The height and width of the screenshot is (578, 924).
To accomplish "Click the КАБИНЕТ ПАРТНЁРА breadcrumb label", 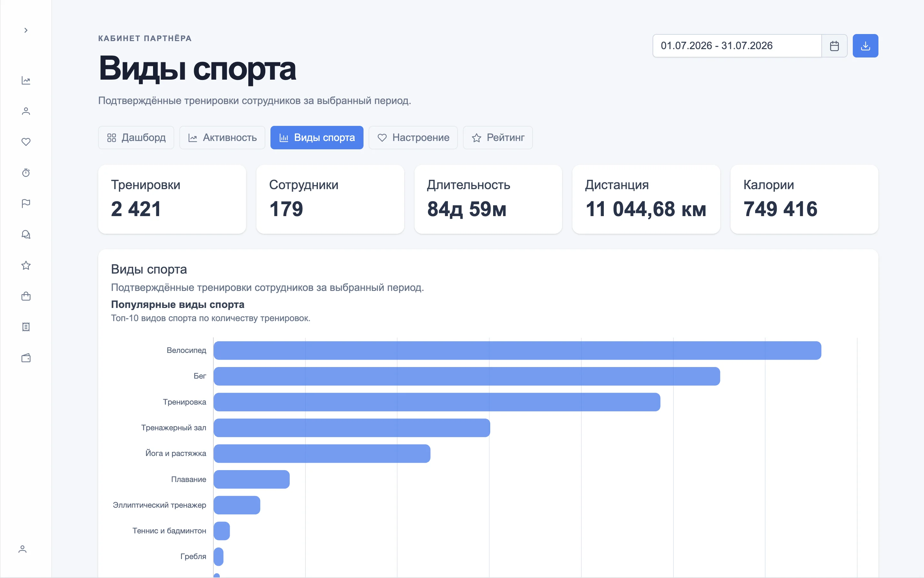I will pos(145,38).
